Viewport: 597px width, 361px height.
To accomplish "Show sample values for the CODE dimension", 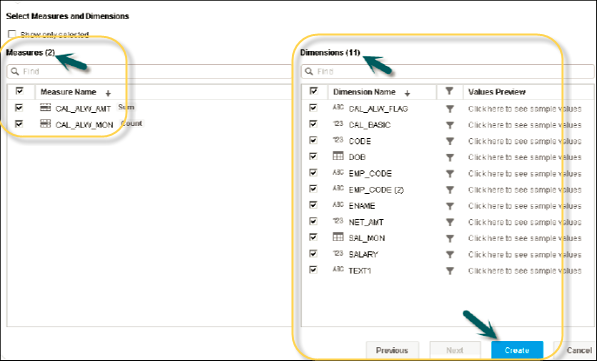I will 525,141.
